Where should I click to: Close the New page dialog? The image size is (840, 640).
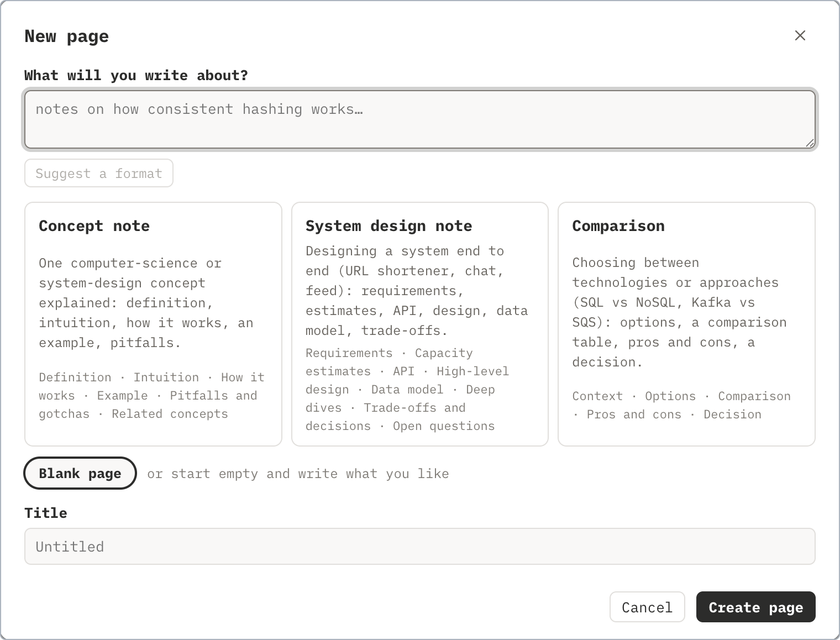(800, 35)
